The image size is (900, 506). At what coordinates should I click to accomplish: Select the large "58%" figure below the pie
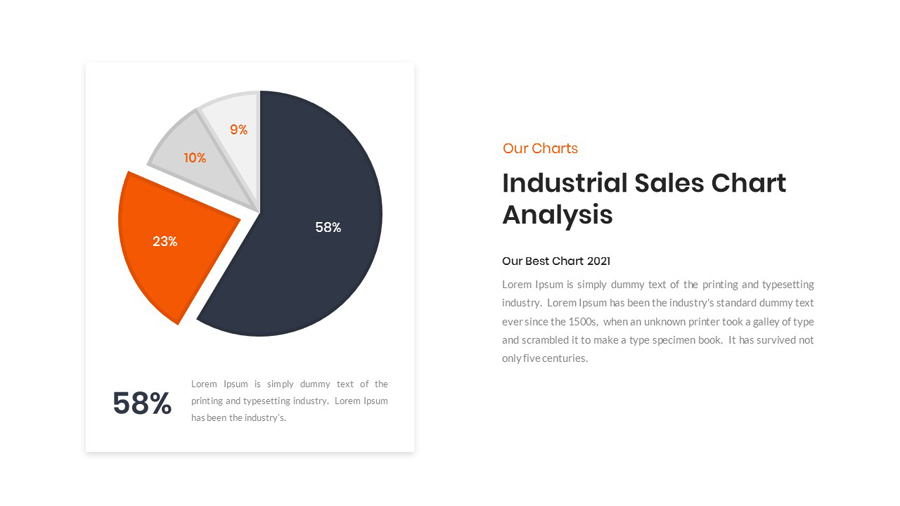(142, 403)
